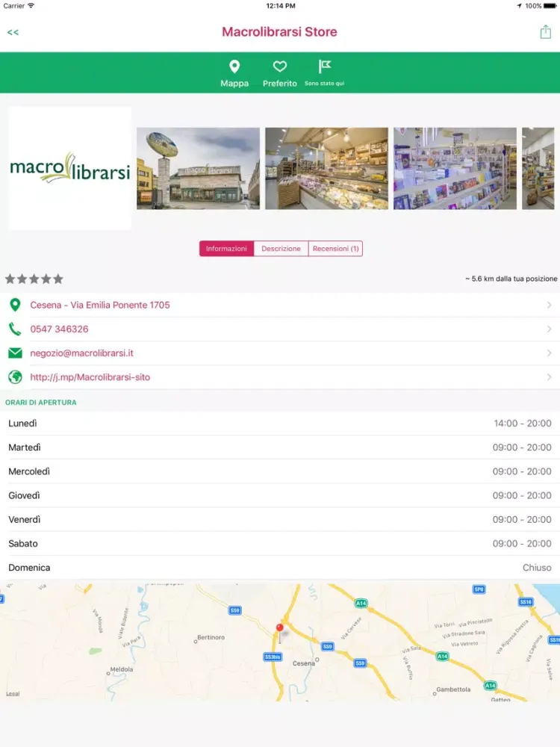Viewport: 560px width, 747px height.
Task: Select the Domenica row
Action: [x=280, y=568]
